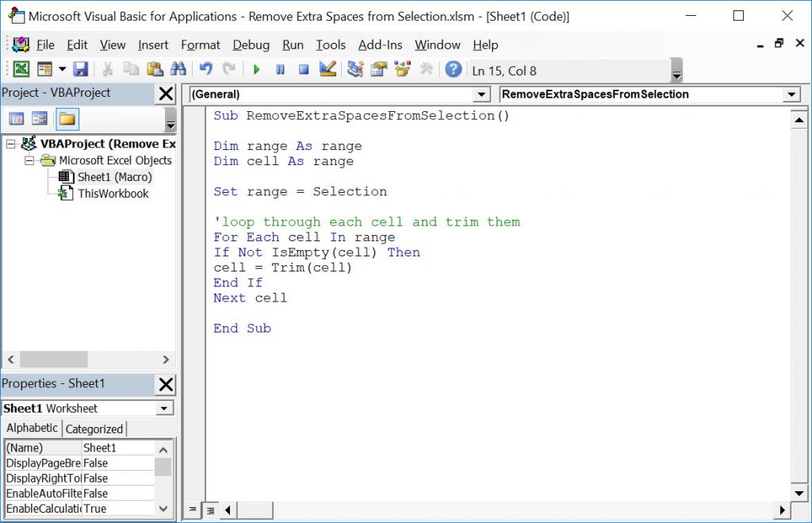The height and width of the screenshot is (523, 812).
Task: Open the Object Browser icon
Action: pos(402,70)
